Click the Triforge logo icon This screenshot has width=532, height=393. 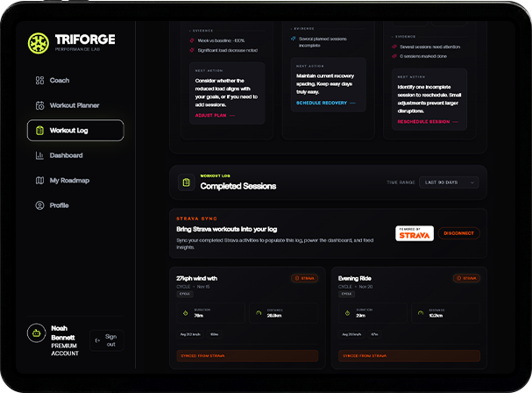[x=41, y=43]
